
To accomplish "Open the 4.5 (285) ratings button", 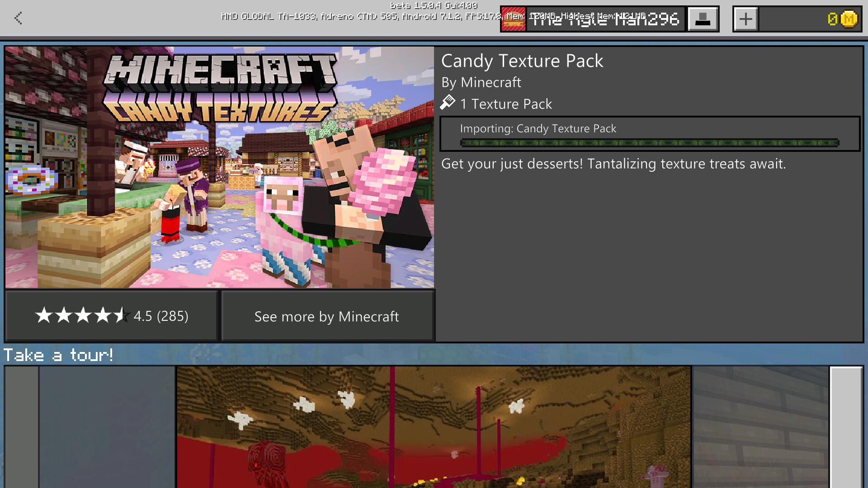I will [x=161, y=316].
